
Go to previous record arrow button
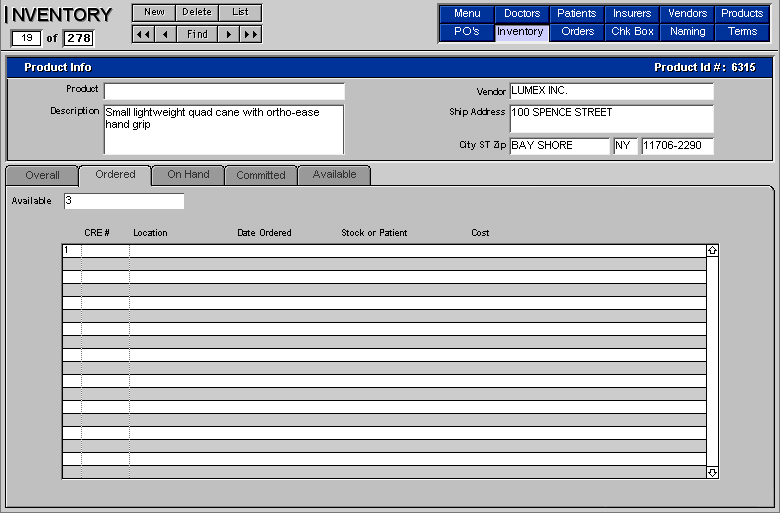click(165, 34)
